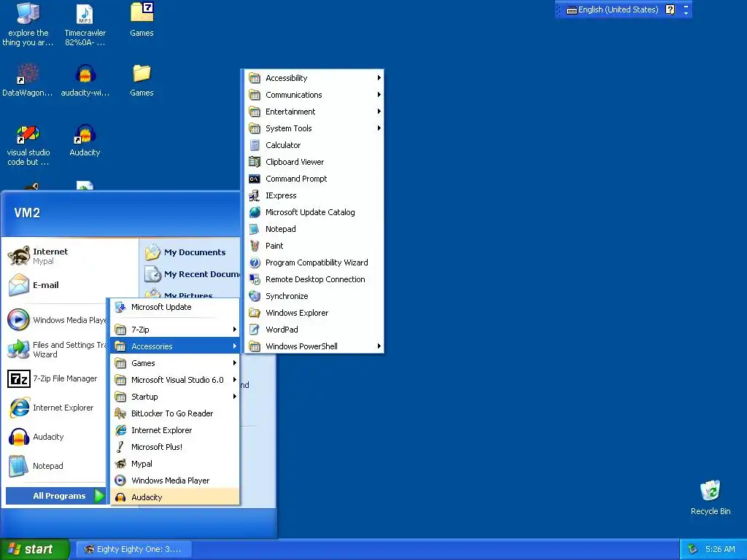Screen dimensions: 747x560
Task: Click the Calculator icon in Accessories
Action: point(255,145)
